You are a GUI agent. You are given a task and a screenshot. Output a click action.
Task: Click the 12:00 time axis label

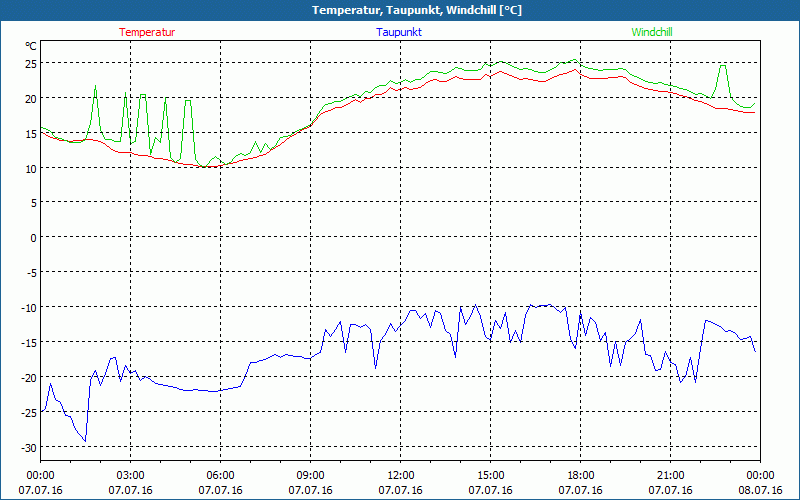click(x=401, y=476)
